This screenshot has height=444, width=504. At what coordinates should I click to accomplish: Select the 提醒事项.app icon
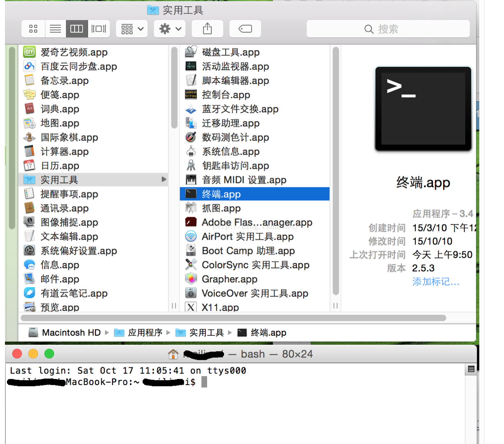(x=29, y=194)
